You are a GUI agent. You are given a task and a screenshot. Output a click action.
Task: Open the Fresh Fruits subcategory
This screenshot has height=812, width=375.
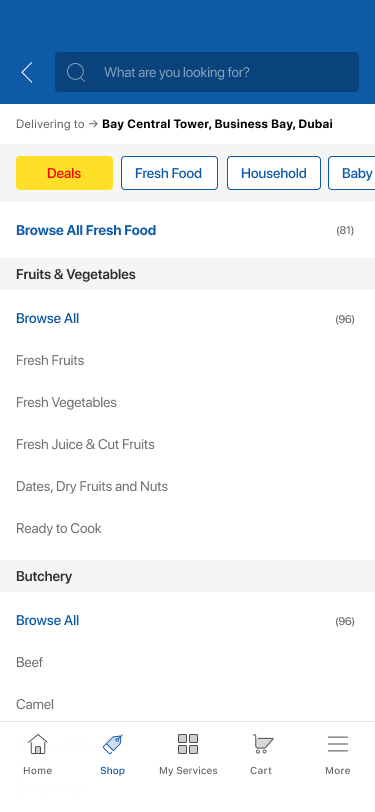pyautogui.click(x=50, y=360)
